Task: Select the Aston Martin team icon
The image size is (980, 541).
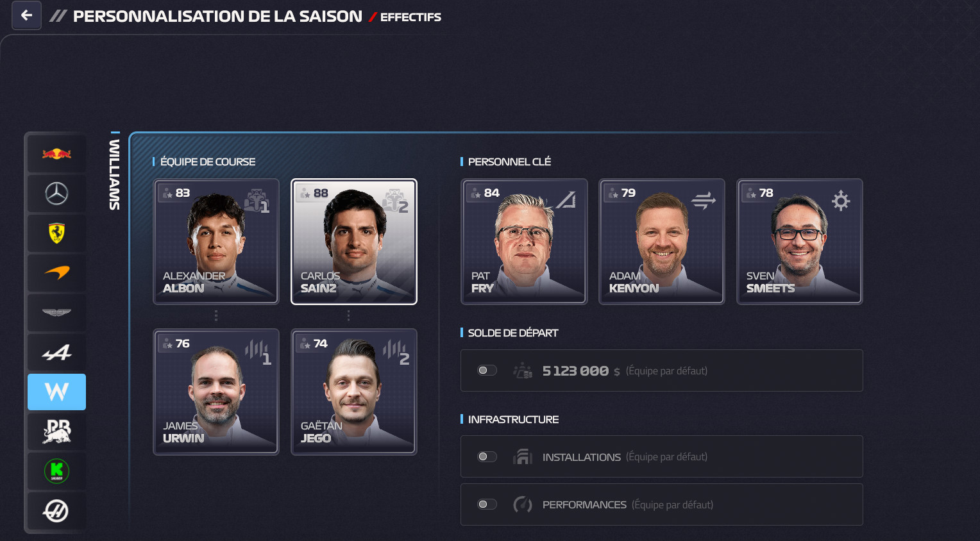Action: pyautogui.click(x=56, y=313)
